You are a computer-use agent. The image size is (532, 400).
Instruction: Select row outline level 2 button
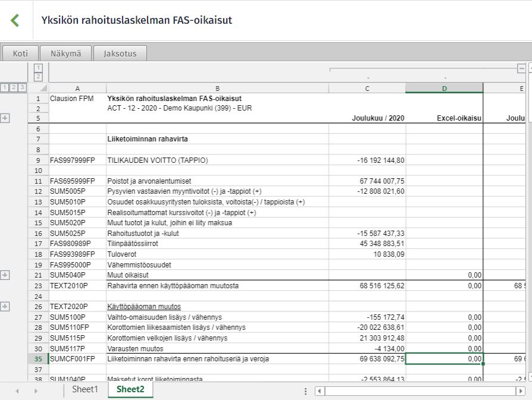[13, 87]
